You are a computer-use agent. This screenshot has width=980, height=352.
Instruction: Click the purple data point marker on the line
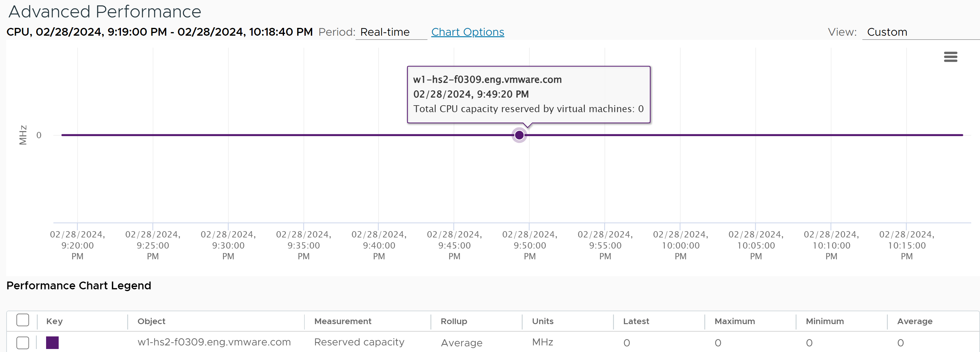(519, 135)
